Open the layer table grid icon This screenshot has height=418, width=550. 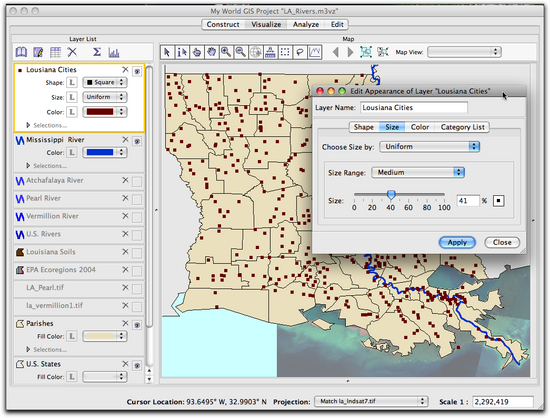click(x=55, y=52)
